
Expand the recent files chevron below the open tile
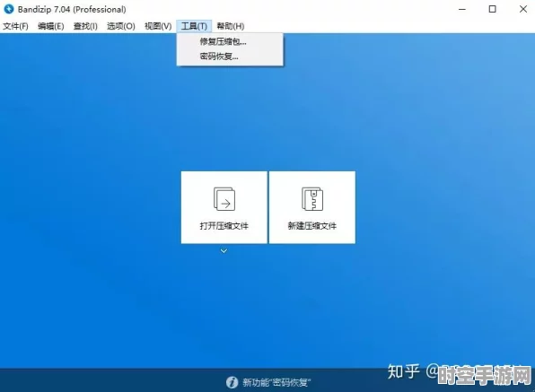(x=224, y=251)
